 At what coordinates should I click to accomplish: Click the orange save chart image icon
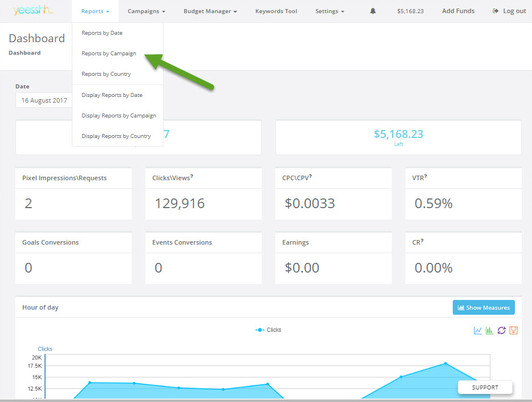(x=513, y=330)
